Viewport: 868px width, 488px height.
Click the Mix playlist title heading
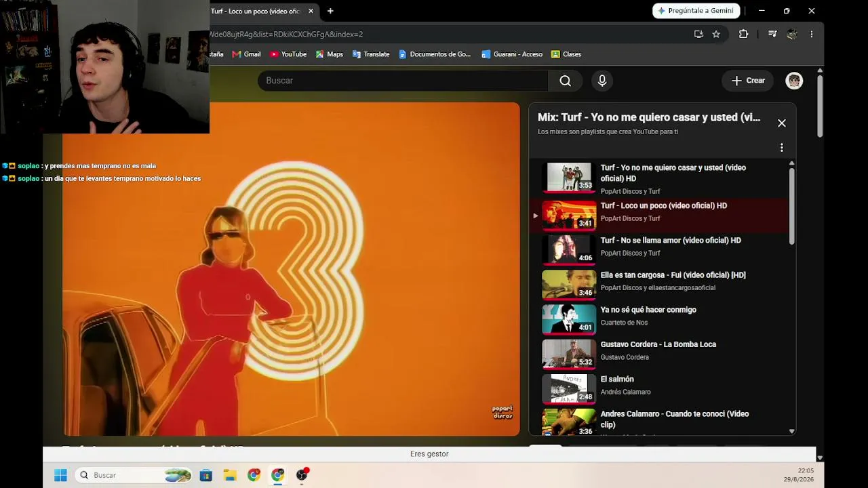pos(649,117)
